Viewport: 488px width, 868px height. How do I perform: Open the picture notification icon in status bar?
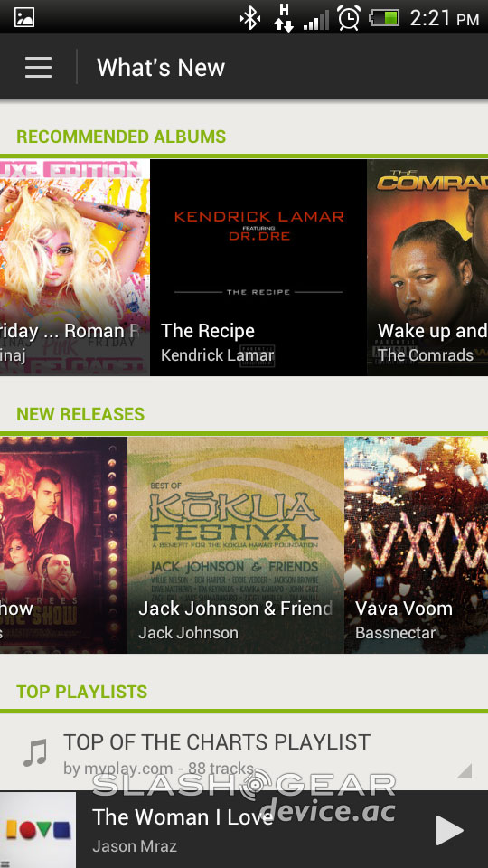click(x=24, y=18)
